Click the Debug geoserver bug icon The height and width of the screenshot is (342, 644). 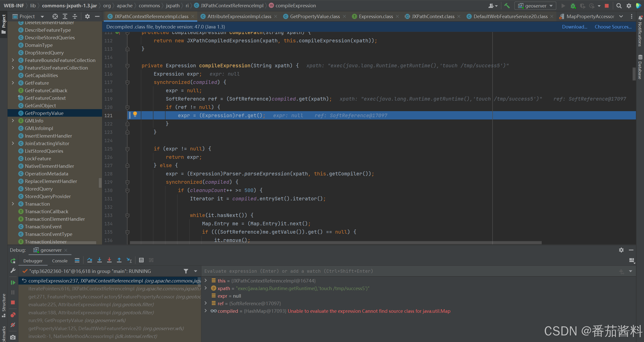(x=573, y=6)
